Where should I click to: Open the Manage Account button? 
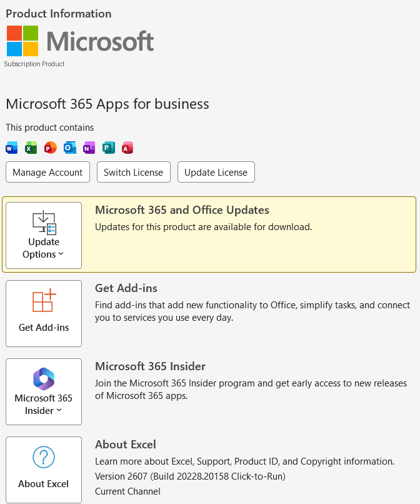[47, 173]
